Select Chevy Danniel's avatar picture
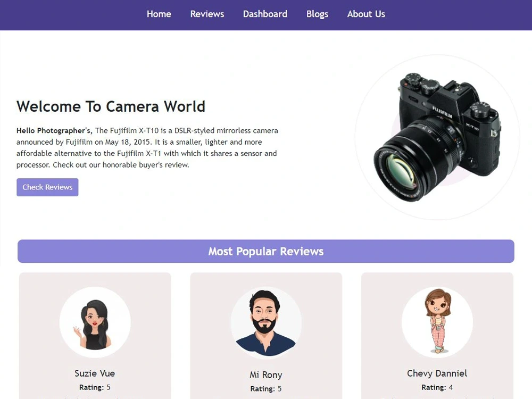Viewport: 532px width, 399px height. tap(437, 322)
